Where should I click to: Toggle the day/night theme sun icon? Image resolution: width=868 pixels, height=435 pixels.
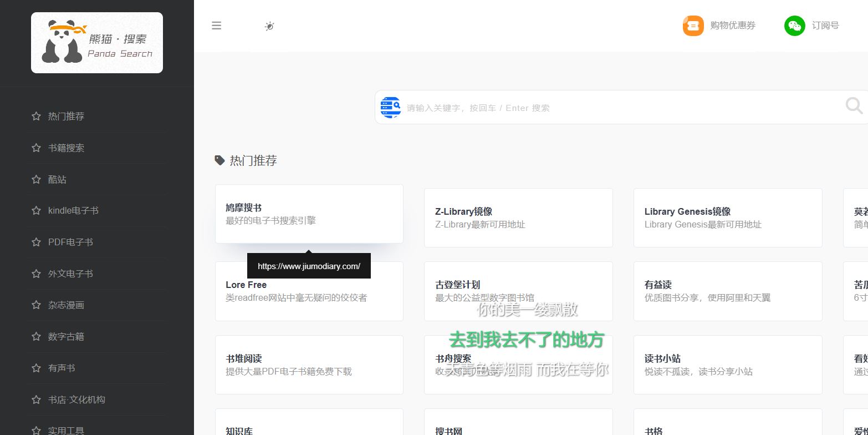(x=269, y=26)
